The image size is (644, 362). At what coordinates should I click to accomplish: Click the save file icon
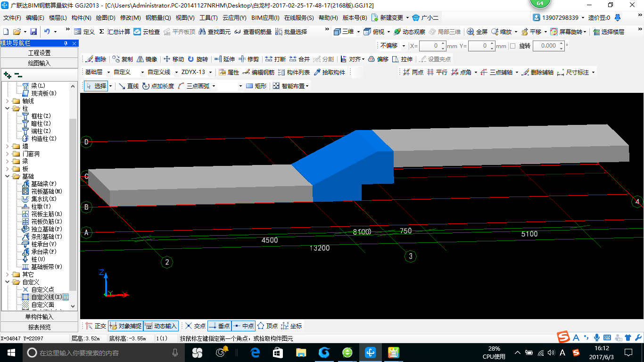(33, 32)
